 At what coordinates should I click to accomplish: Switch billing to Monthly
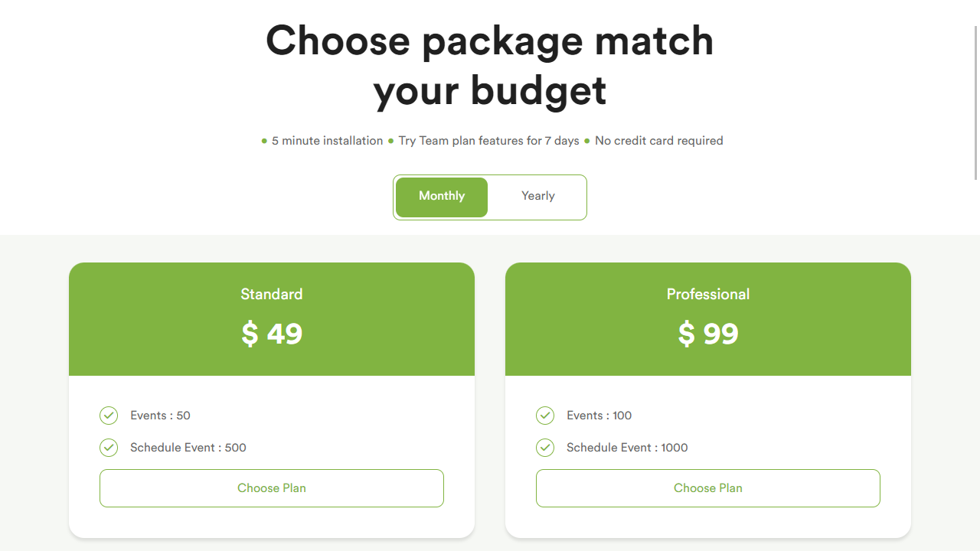(442, 197)
